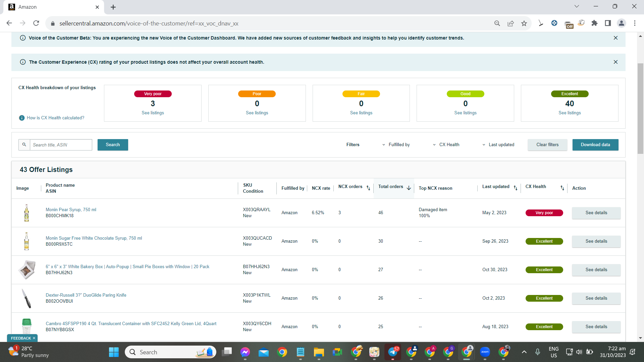Bookmark this page with the star icon
Image resolution: width=644 pixels, height=362 pixels.
click(524, 23)
